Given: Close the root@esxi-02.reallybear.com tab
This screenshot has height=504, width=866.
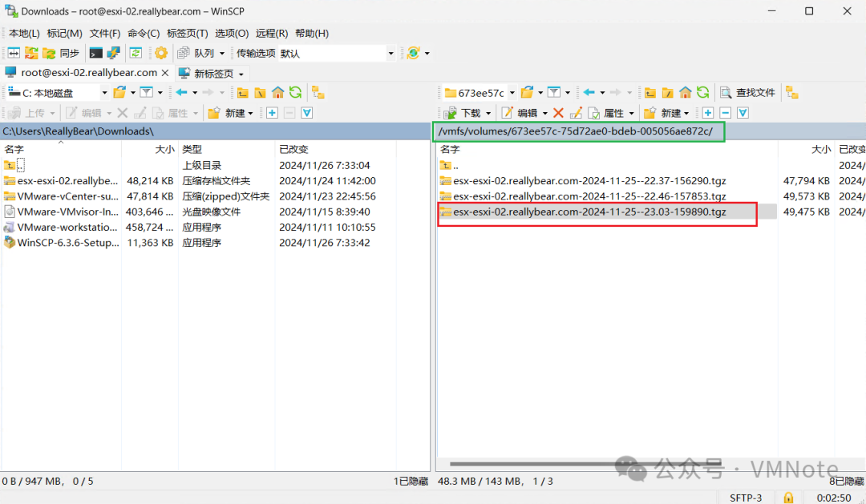Looking at the screenshot, I should click(165, 73).
